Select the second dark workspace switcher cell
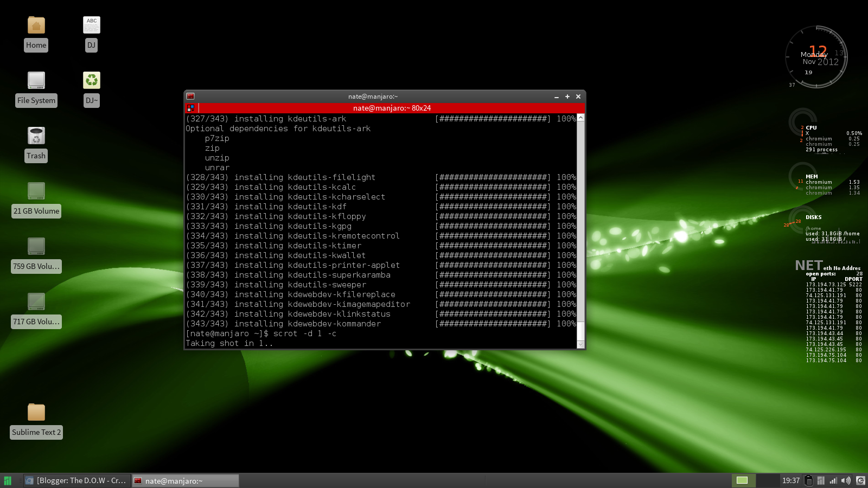Image resolution: width=868 pixels, height=488 pixels. (768, 480)
